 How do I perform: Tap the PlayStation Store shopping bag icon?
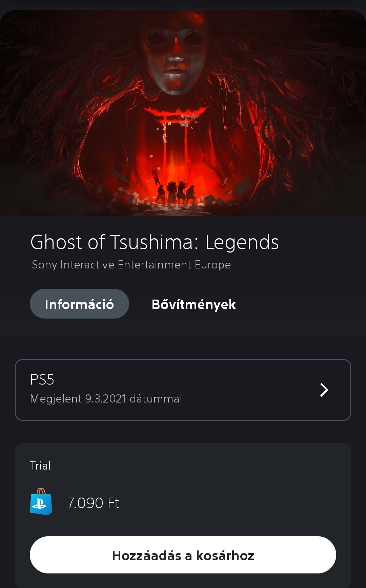tap(41, 502)
